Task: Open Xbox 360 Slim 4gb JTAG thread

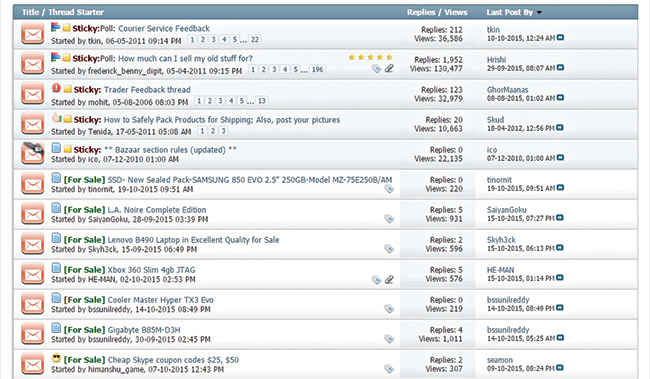Action: pyautogui.click(x=151, y=270)
